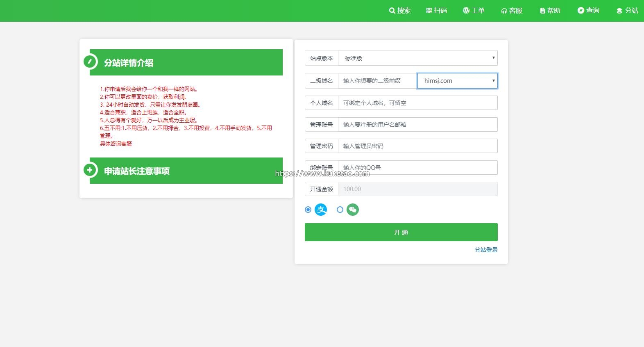Click the 查询 compass icon
The height and width of the screenshot is (347, 644).
[581, 11]
